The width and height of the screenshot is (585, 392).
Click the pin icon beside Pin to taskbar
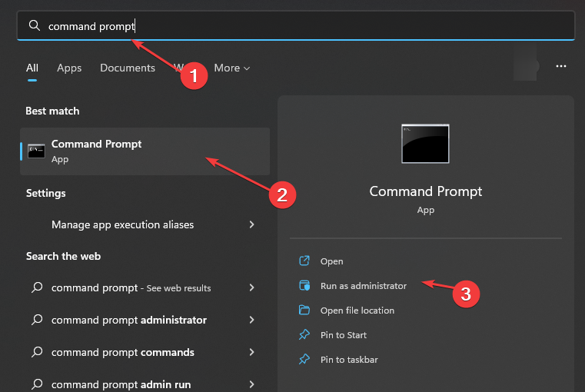[304, 359]
